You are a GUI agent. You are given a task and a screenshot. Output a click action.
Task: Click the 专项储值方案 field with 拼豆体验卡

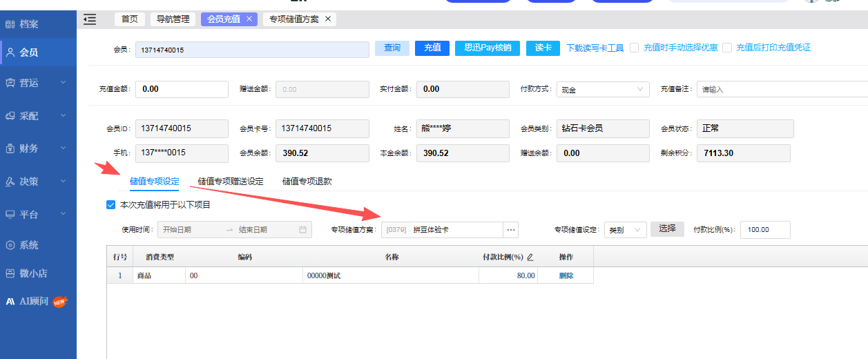coord(442,230)
